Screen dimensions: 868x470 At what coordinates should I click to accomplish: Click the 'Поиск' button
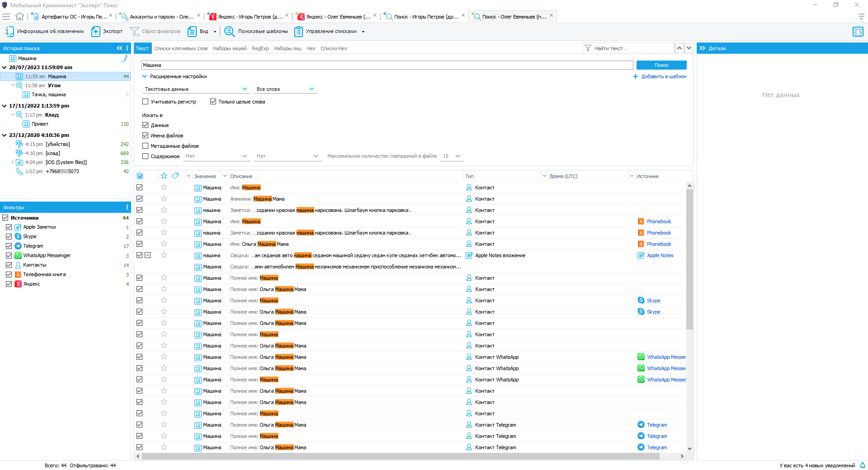coord(661,65)
